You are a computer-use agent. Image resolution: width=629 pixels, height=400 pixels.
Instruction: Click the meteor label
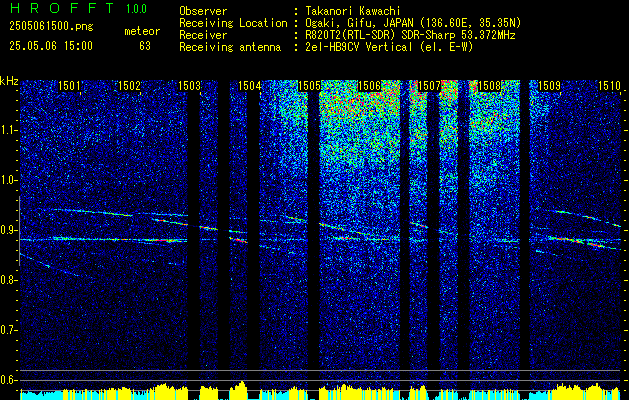(x=142, y=31)
